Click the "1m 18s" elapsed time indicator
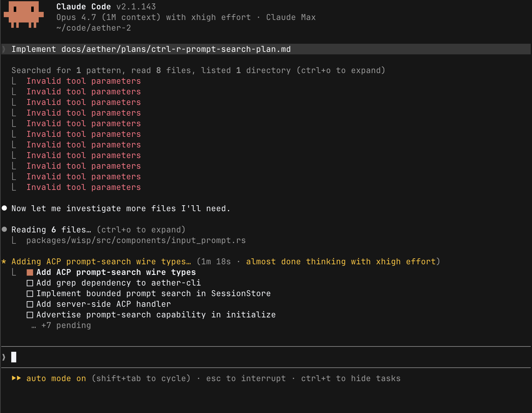The height and width of the screenshot is (413, 532). point(216,261)
